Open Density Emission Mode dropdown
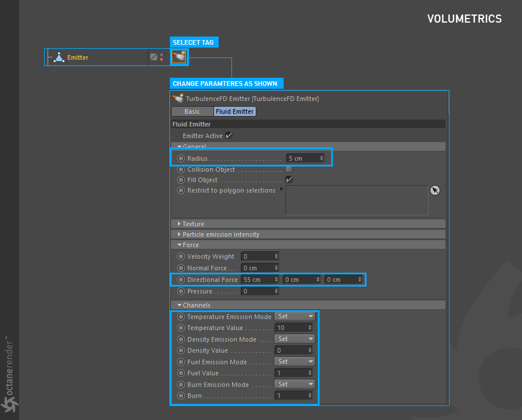Viewport: 522px width, 420px height. 295,339
